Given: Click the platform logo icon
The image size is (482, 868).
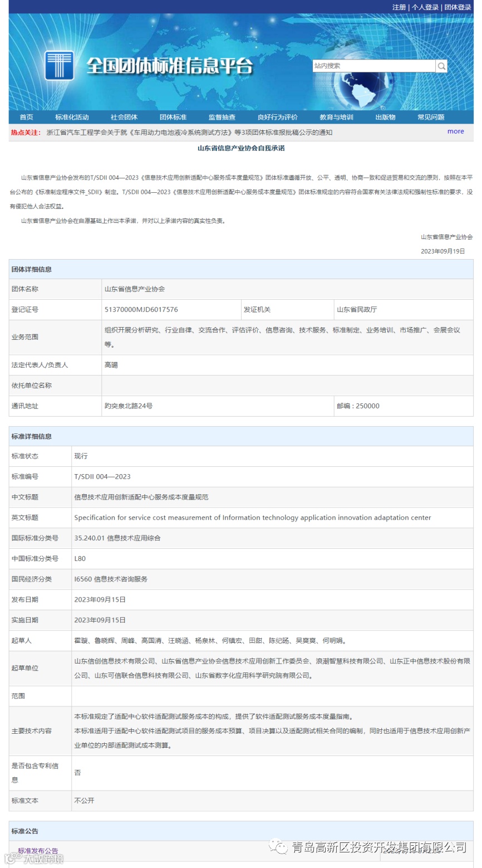Looking at the screenshot, I should [60, 66].
